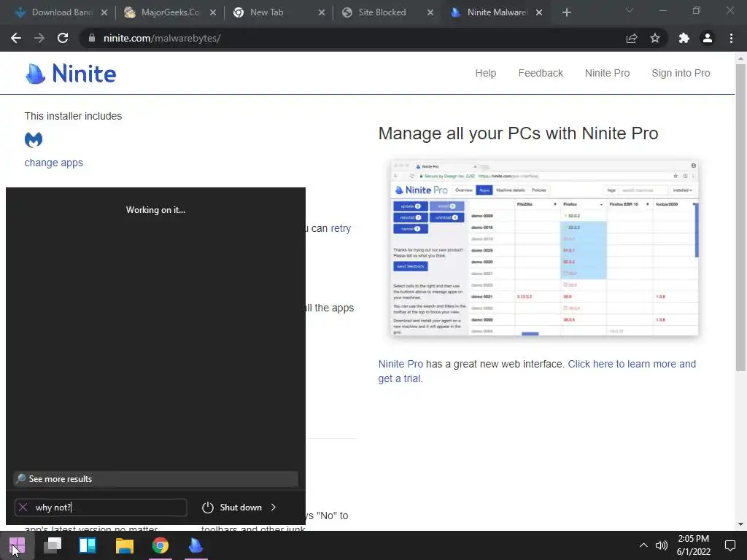Click the Malwarebytes app icon
Image resolution: width=747 pixels, height=560 pixels.
coord(34,139)
